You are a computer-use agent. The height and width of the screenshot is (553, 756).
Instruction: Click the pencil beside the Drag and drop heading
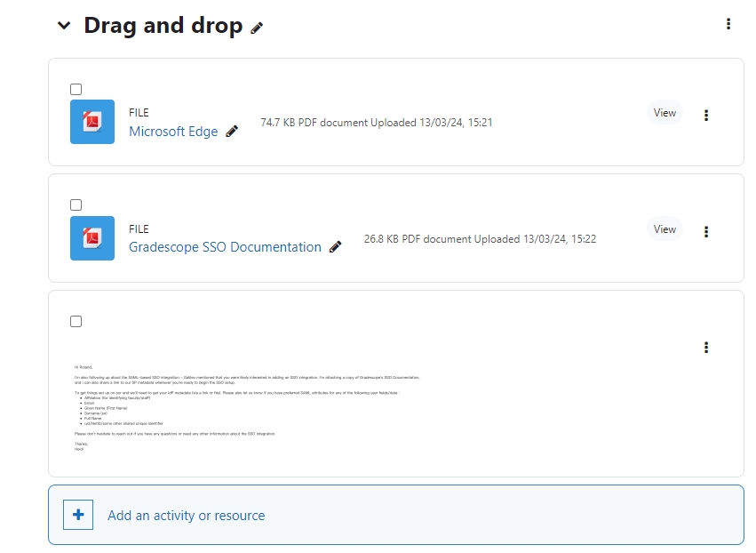point(256,28)
